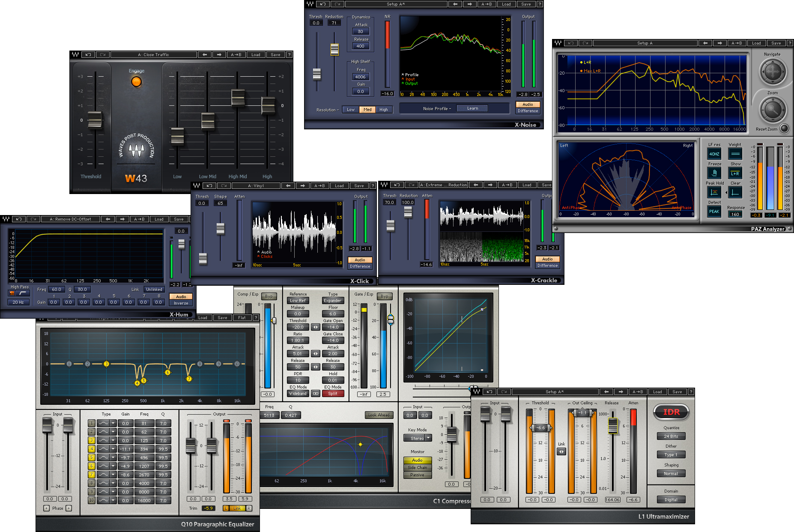Image resolution: width=794 pixels, height=532 pixels.
Task: Click the Freeze hand icon on PAZ Analyzer
Action: (714, 173)
